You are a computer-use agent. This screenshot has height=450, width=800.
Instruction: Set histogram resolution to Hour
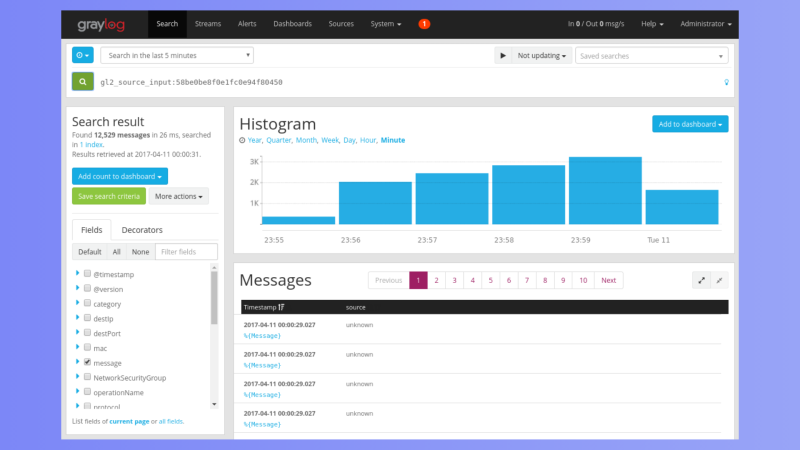(x=368, y=141)
